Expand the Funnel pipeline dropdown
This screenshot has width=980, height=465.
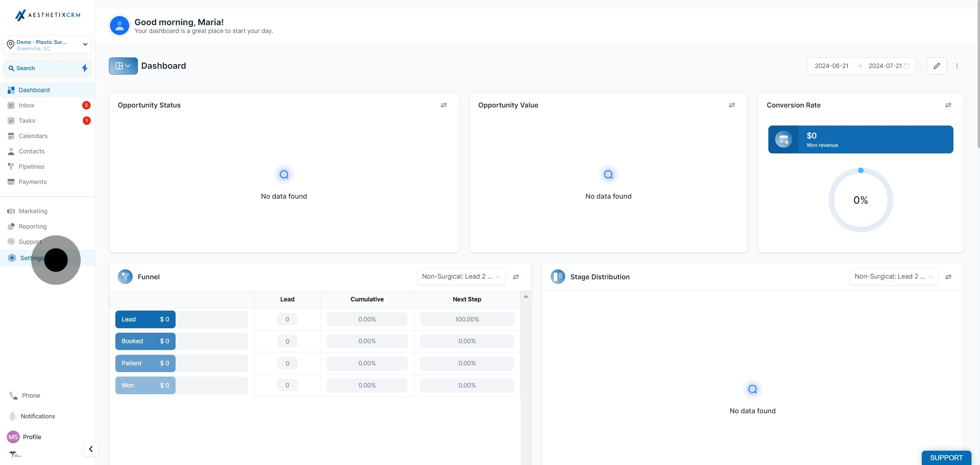(461, 277)
